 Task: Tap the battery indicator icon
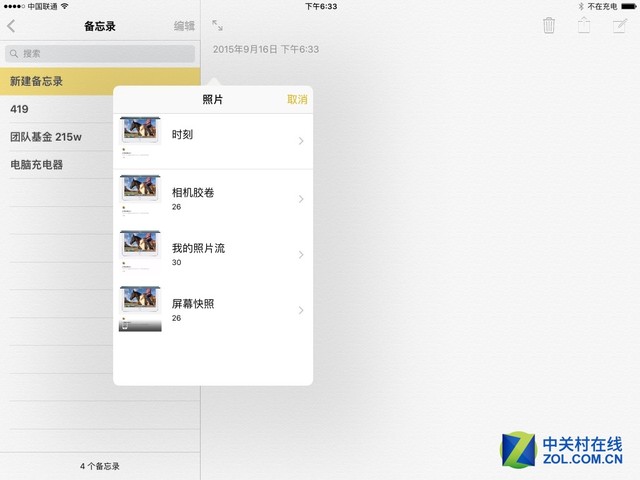pyautogui.click(x=629, y=6)
